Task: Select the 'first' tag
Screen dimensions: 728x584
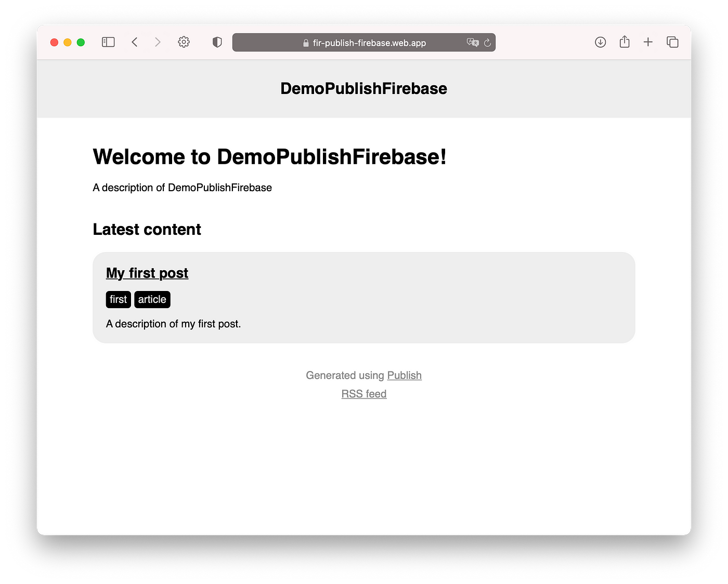Action: click(118, 299)
